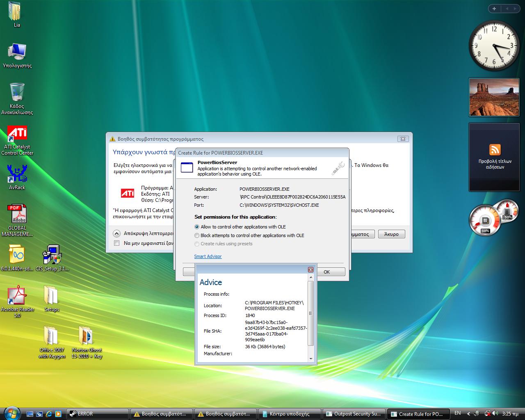
Task: Click the OLE wrench icon in rule dialog
Action: (x=338, y=169)
